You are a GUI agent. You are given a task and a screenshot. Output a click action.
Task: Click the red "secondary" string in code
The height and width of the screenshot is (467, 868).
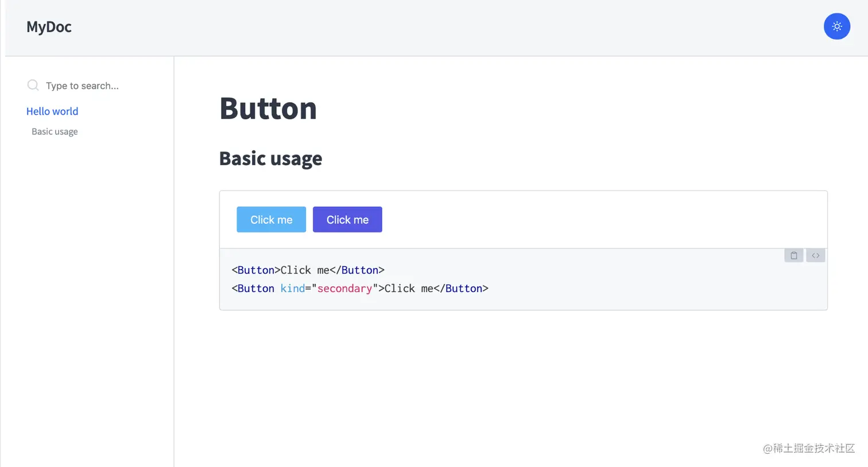(344, 289)
